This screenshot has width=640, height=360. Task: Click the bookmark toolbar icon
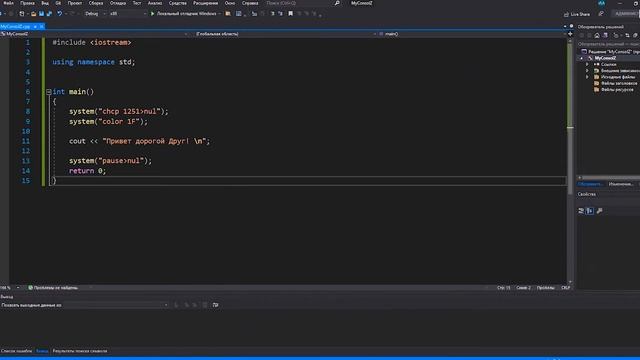pyautogui.click(x=291, y=13)
